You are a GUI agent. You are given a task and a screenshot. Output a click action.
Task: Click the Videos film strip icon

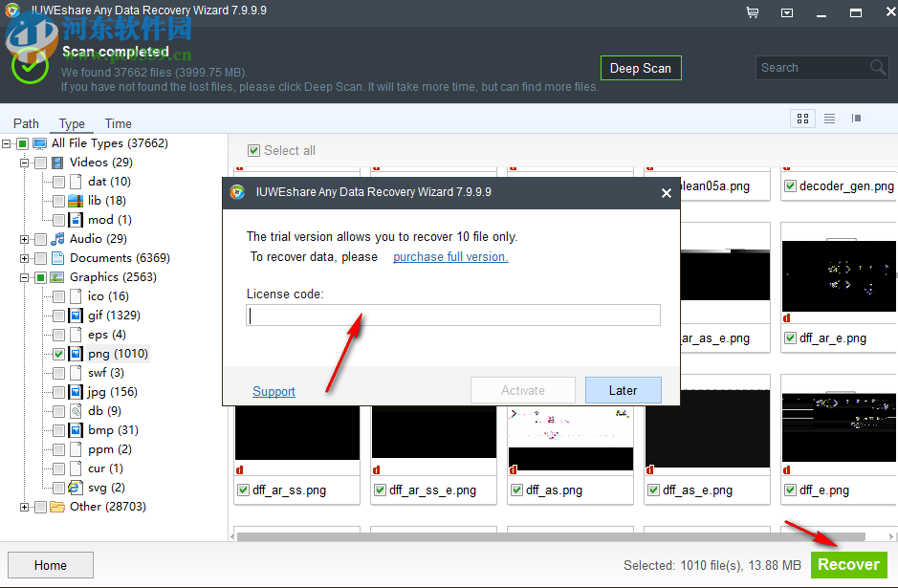(57, 163)
